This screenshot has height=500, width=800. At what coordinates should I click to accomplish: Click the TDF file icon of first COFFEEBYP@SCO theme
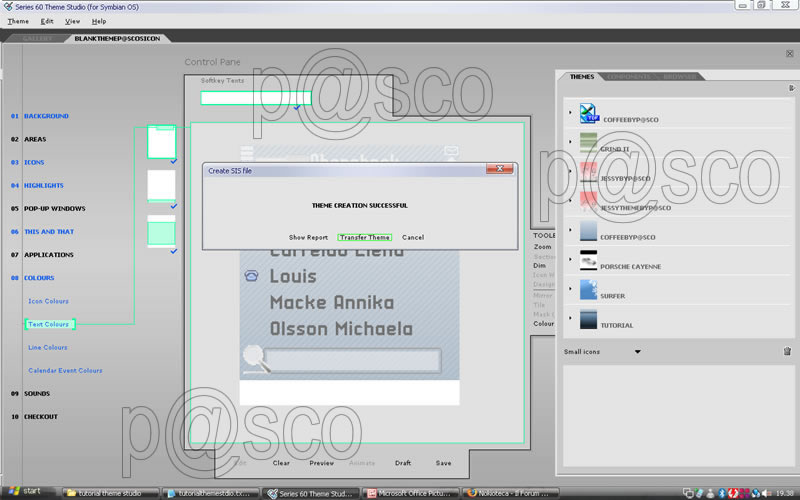tap(589, 113)
